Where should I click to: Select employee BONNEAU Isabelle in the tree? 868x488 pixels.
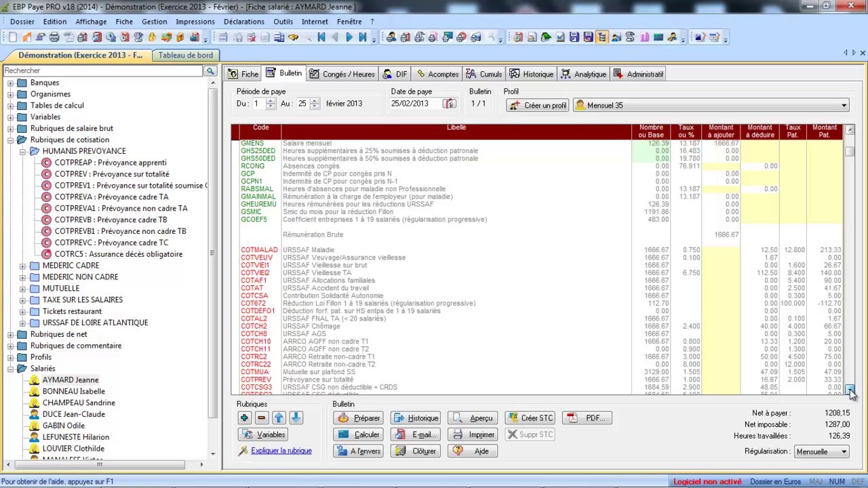point(74,392)
